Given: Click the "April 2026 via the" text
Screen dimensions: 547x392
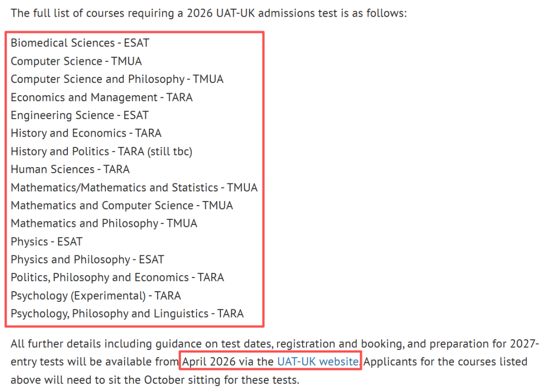Looking at the screenshot, I should [x=228, y=362].
